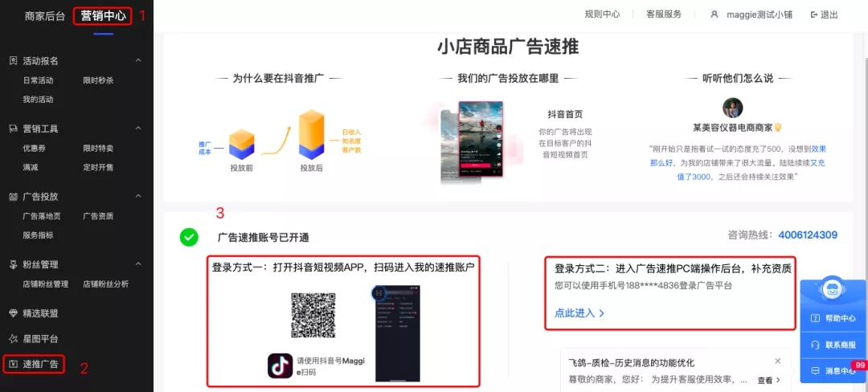Screen dimensions: 868x392
Task: Open the 活动报名 section icon
Action: point(14,61)
